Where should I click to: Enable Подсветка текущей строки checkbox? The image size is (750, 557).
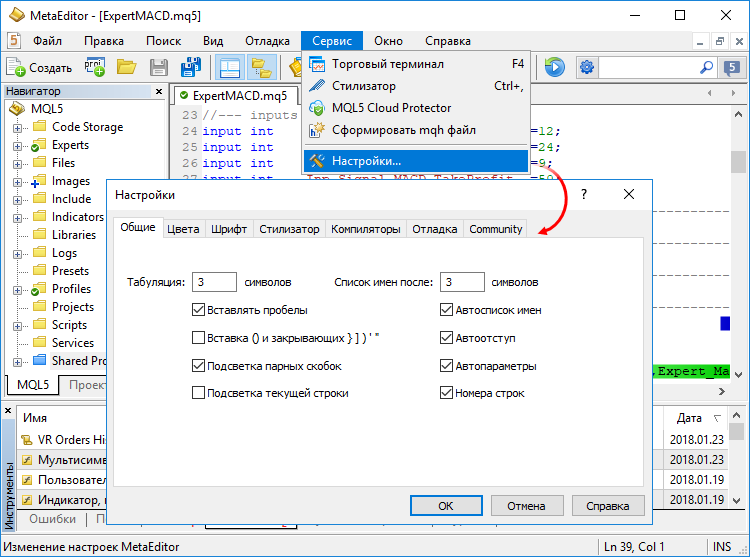pyautogui.click(x=199, y=393)
